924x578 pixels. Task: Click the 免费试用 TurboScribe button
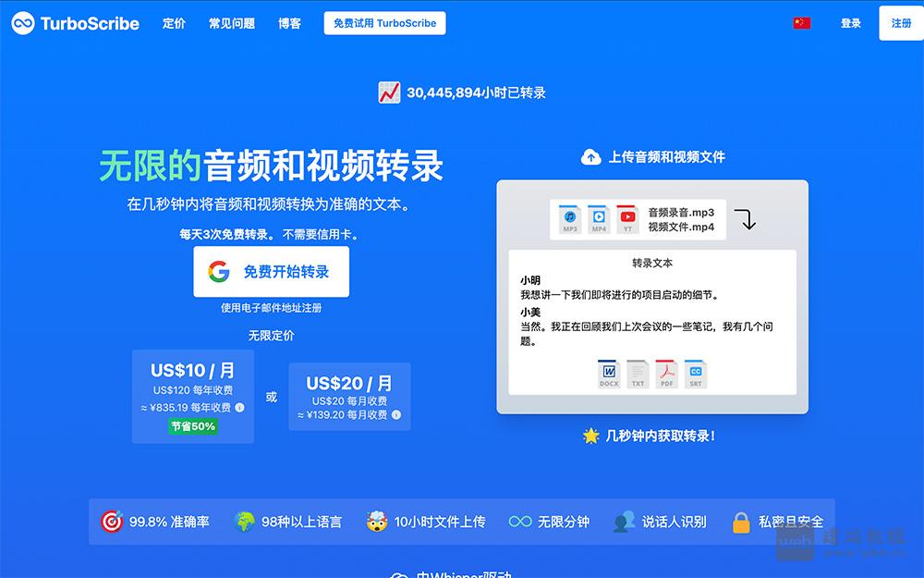384,22
